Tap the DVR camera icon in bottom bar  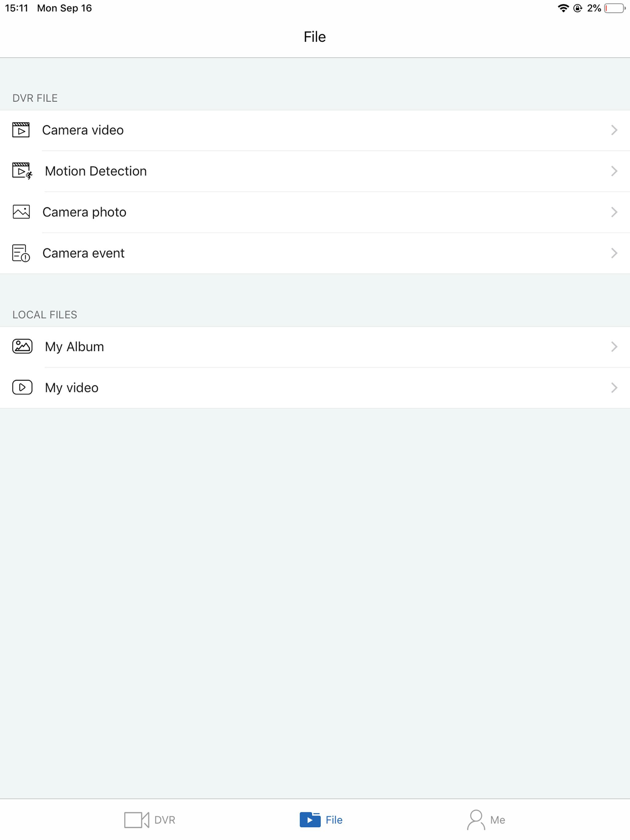137,820
